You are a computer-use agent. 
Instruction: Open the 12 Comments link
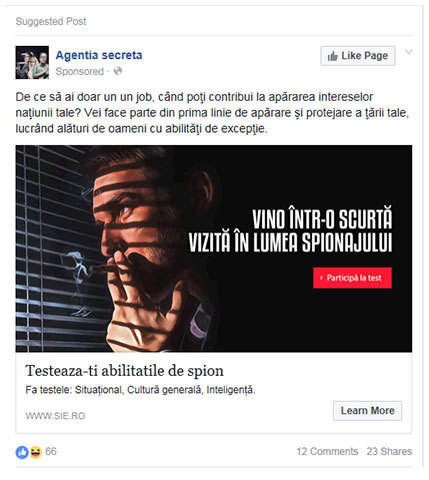pyautogui.click(x=327, y=452)
